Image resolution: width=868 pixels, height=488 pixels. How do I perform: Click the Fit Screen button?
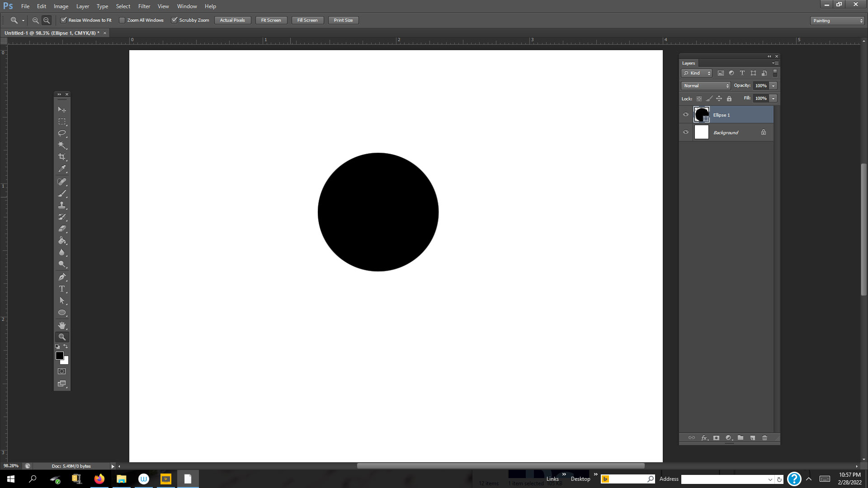coord(271,20)
